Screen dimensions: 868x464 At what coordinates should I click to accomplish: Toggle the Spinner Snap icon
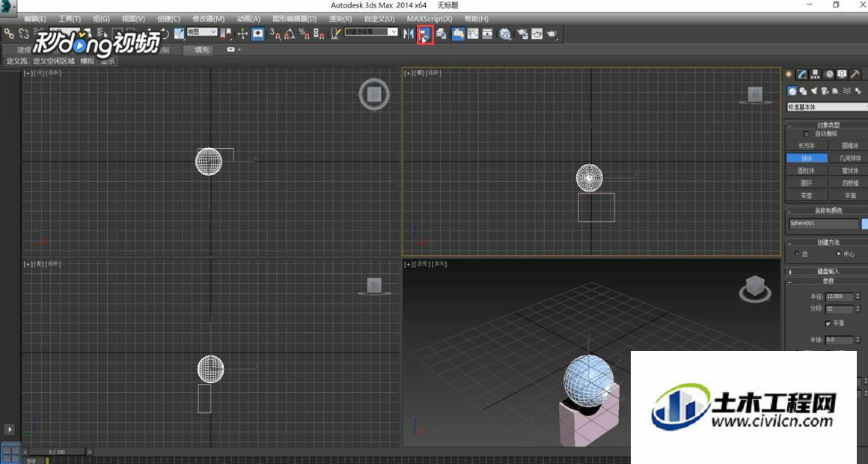click(318, 34)
